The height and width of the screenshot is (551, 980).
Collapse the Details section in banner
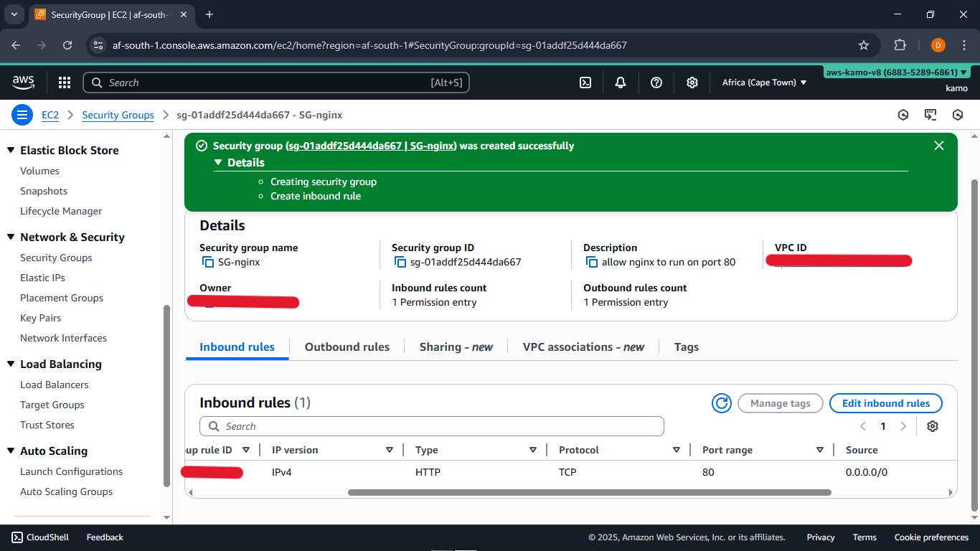click(219, 163)
